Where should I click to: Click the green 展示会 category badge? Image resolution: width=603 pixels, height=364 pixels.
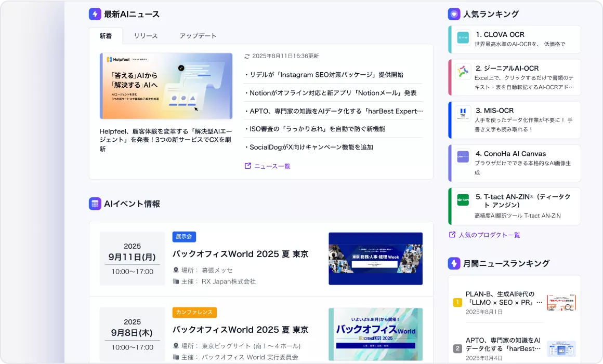point(184,236)
